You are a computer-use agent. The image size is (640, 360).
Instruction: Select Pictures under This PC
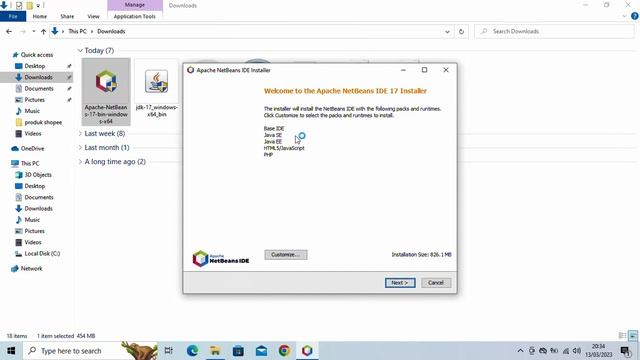point(34,231)
